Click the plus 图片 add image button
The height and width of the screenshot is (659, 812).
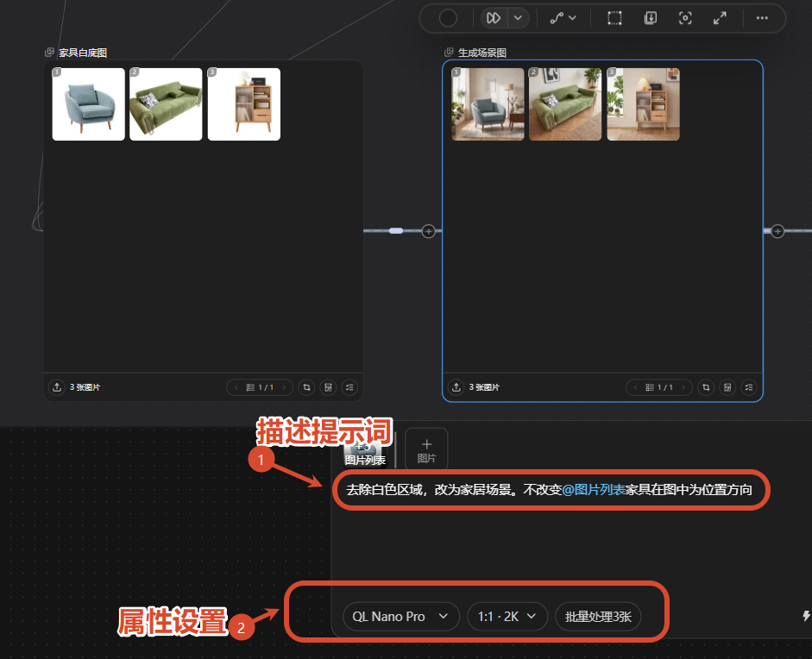[x=426, y=449]
